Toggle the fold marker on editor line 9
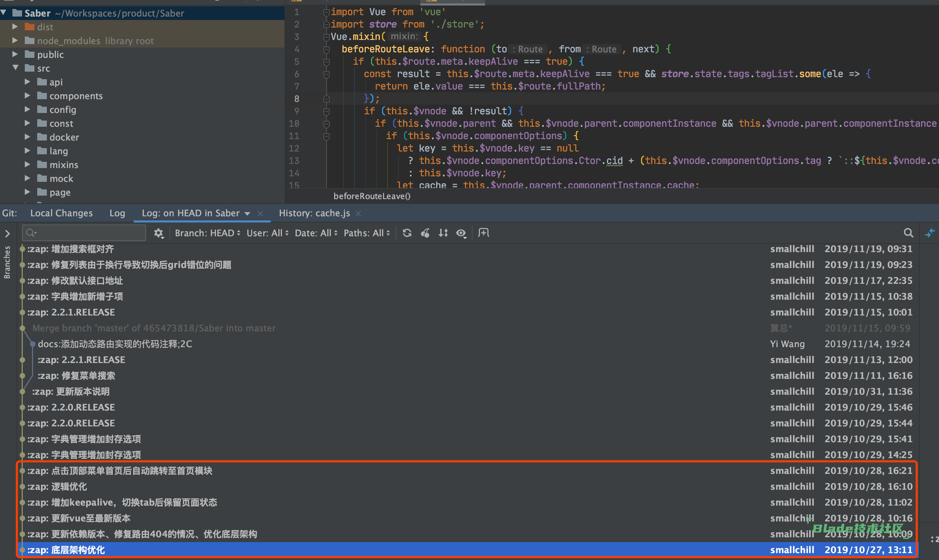Viewport: 939px width, 560px height. coord(327,111)
